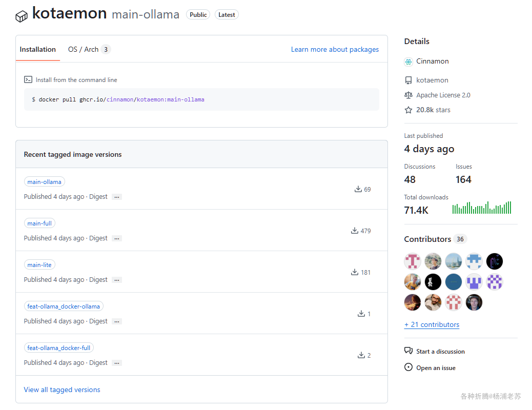Image resolution: width=532 pixels, height=410 pixels.
Task: Open the pink T contributor avatar
Action: point(413,261)
